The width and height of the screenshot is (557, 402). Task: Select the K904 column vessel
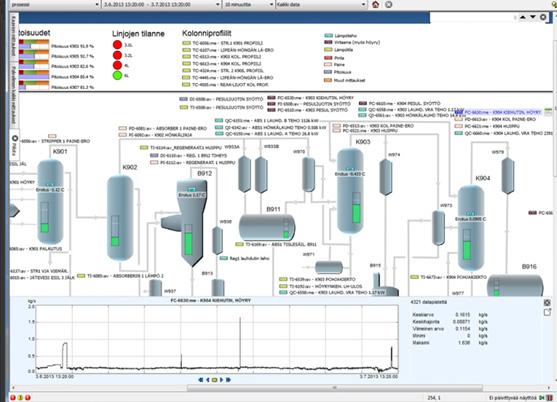tap(471, 228)
